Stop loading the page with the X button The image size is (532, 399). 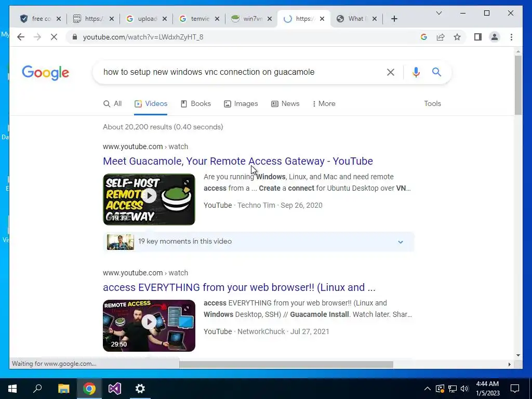54,37
